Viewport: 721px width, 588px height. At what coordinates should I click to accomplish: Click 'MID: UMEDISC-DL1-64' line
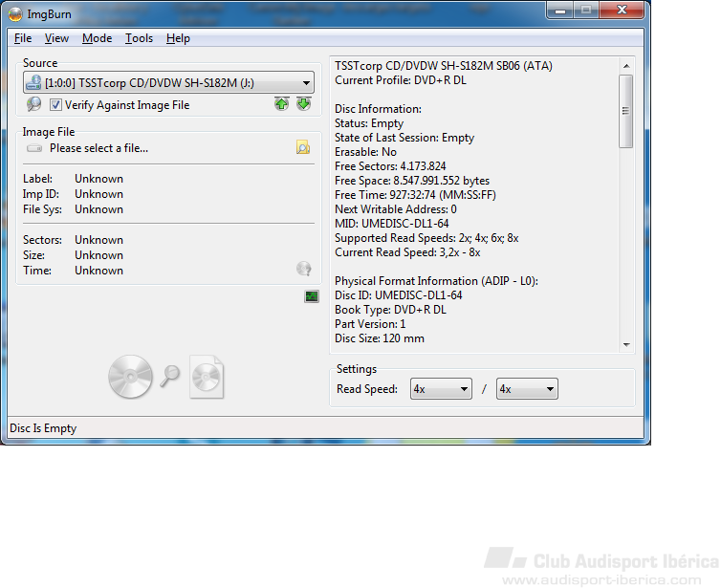392,224
